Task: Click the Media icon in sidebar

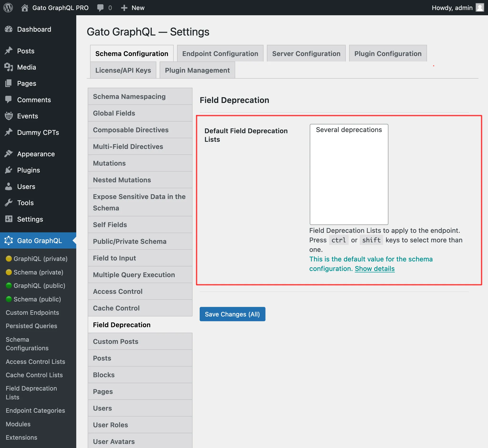Action: coord(9,67)
